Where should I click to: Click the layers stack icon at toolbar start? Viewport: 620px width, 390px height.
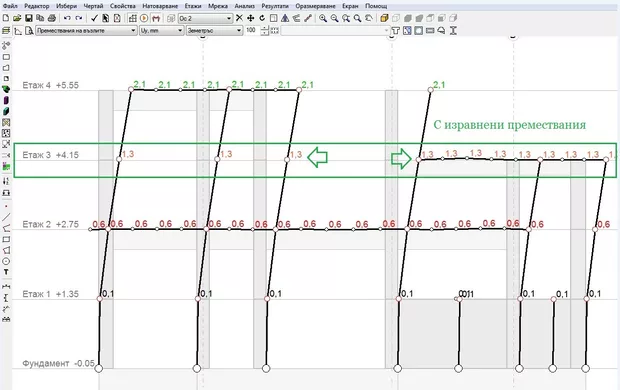6,30
